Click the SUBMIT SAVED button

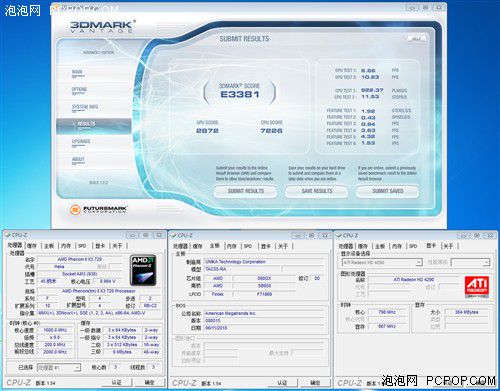(x=388, y=191)
